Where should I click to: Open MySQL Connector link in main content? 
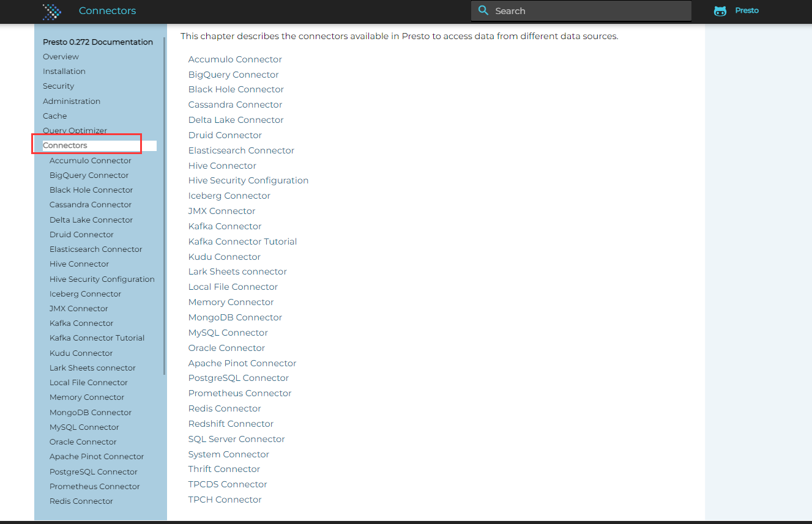coord(228,333)
